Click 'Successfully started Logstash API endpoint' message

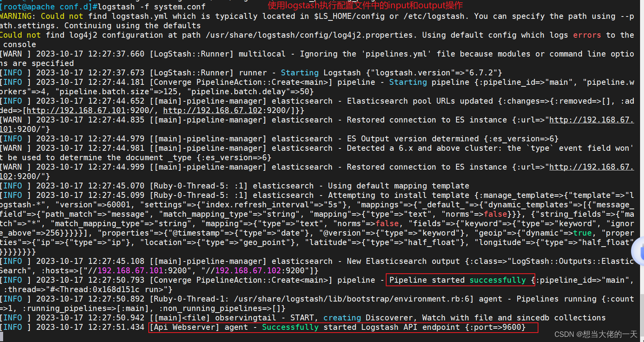[361, 327]
